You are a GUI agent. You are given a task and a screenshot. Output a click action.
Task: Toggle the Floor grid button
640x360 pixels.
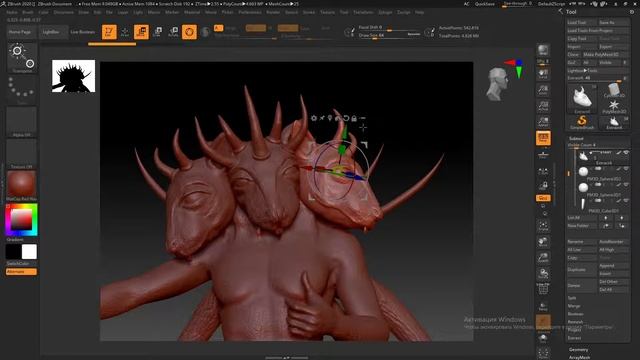click(x=543, y=154)
